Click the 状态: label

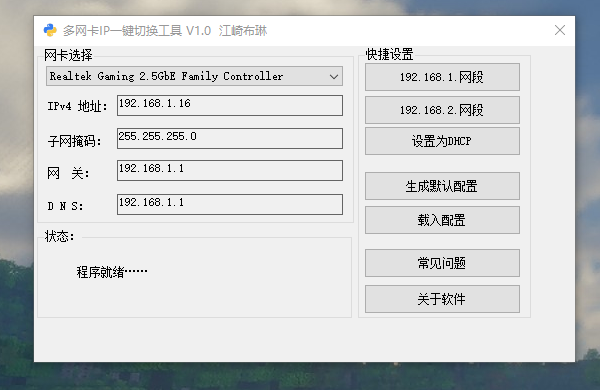[x=60, y=236]
